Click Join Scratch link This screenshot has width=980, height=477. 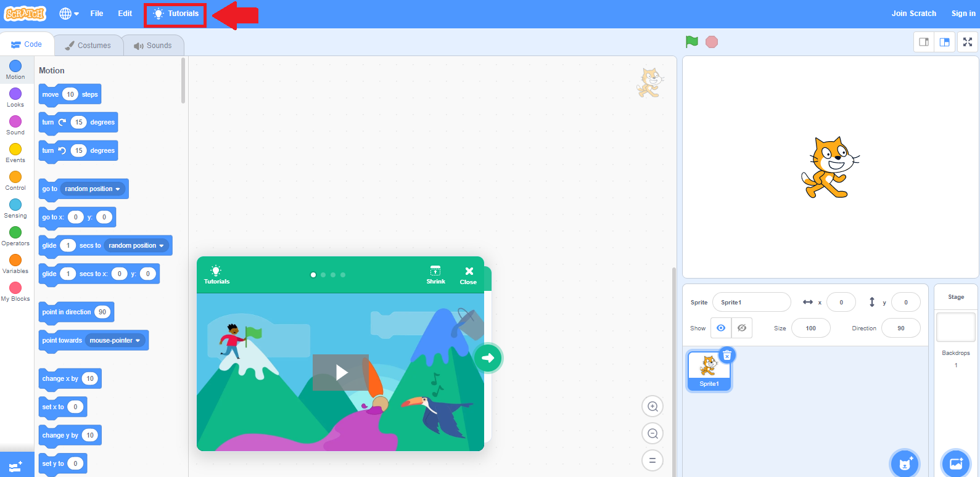point(913,14)
